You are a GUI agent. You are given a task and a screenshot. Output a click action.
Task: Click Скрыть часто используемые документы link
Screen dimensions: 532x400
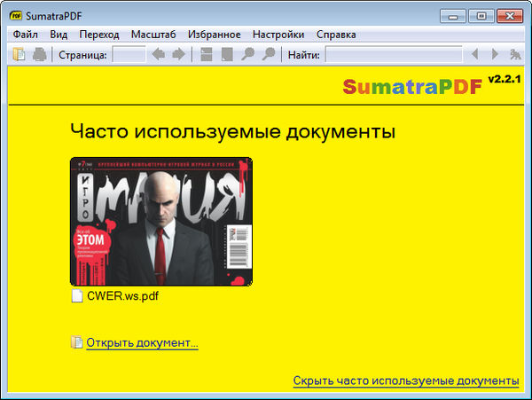coord(405,380)
